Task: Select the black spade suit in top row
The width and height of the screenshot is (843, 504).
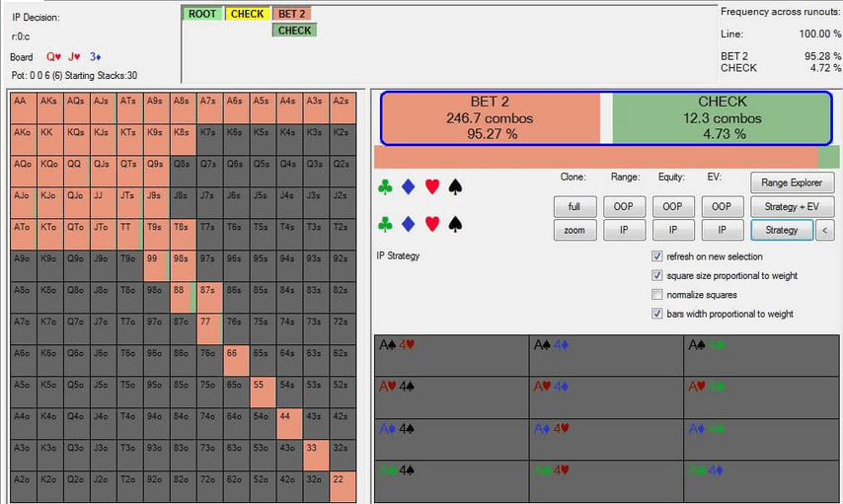Action: (455, 187)
